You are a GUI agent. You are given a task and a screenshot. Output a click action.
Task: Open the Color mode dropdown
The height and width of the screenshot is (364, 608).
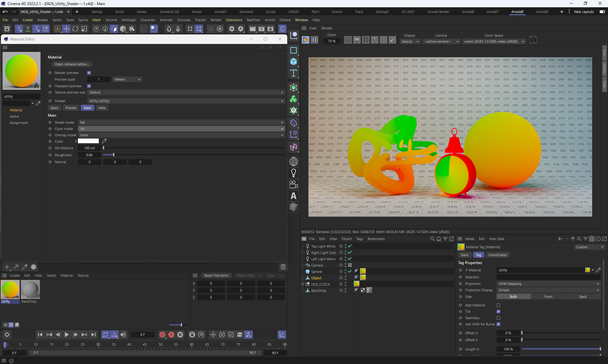coord(181,129)
